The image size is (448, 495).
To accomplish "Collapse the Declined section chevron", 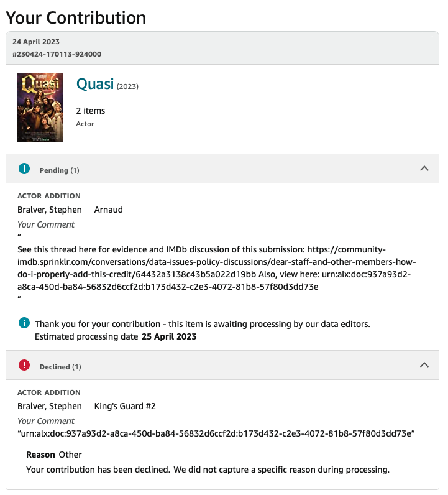I will [424, 365].
